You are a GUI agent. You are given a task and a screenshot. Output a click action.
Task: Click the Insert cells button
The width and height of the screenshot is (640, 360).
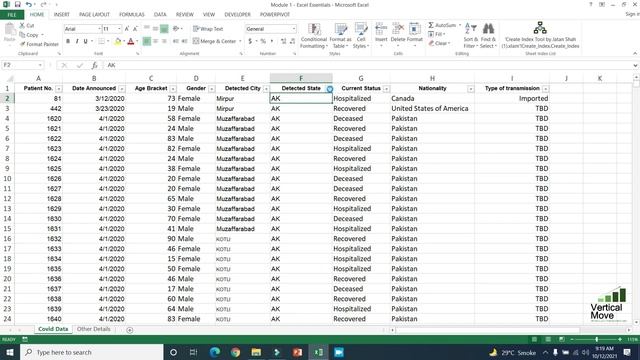(381, 35)
